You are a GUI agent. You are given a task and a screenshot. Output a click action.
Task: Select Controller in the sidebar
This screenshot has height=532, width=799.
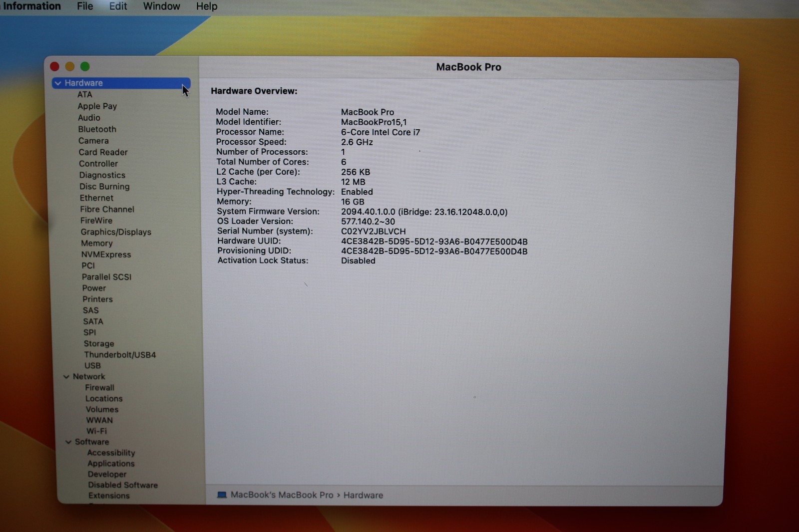[x=98, y=164]
